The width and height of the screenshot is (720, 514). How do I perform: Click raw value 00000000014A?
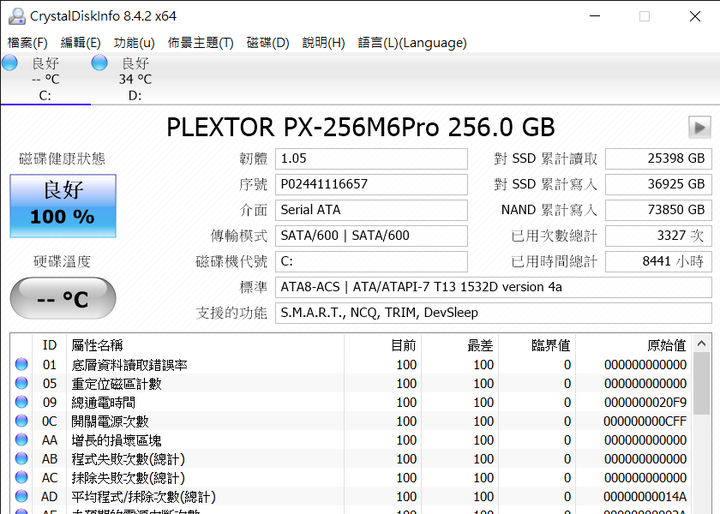[x=645, y=497]
